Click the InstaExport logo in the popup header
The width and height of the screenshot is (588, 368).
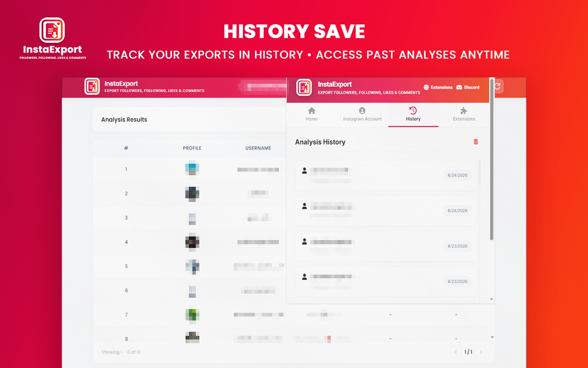(x=304, y=87)
